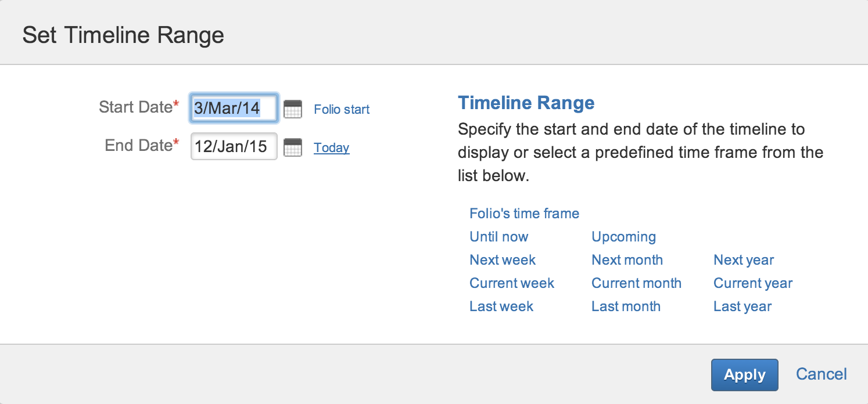Pick the Current week time frame

(x=512, y=283)
